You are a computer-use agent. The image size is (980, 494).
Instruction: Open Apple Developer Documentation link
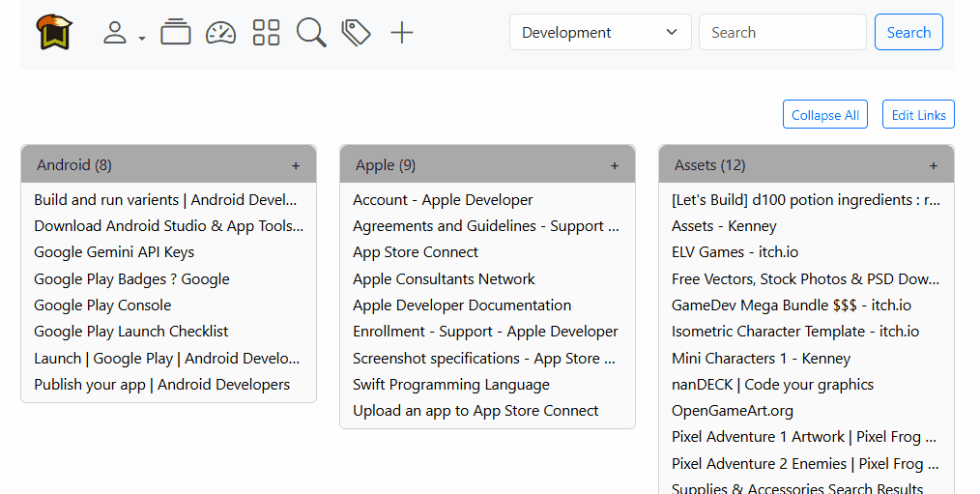(462, 305)
